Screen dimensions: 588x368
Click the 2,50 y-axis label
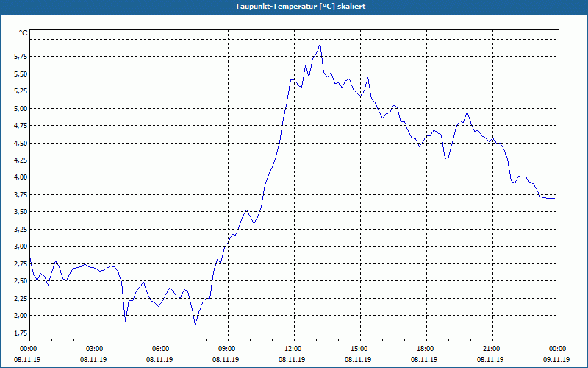21,281
